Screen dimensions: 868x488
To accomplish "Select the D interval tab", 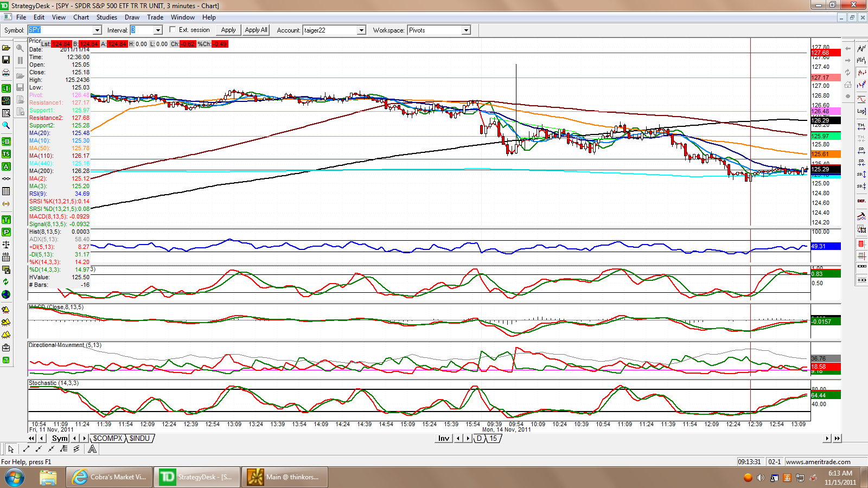I will 479,438.
